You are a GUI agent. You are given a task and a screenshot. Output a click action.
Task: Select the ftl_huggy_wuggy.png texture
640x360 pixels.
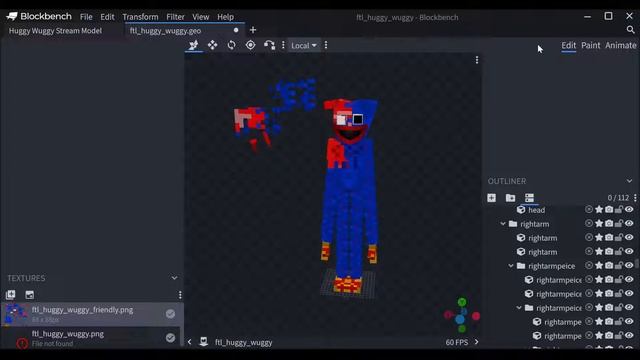[92, 338]
